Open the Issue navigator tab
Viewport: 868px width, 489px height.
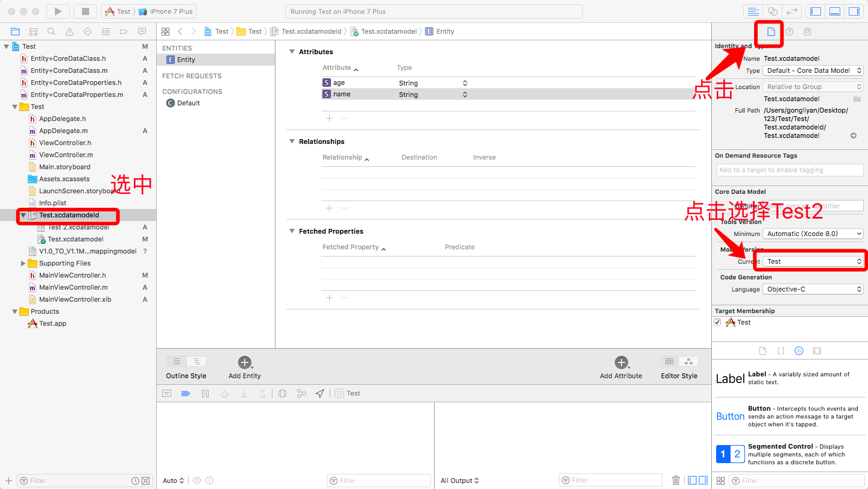tap(69, 31)
